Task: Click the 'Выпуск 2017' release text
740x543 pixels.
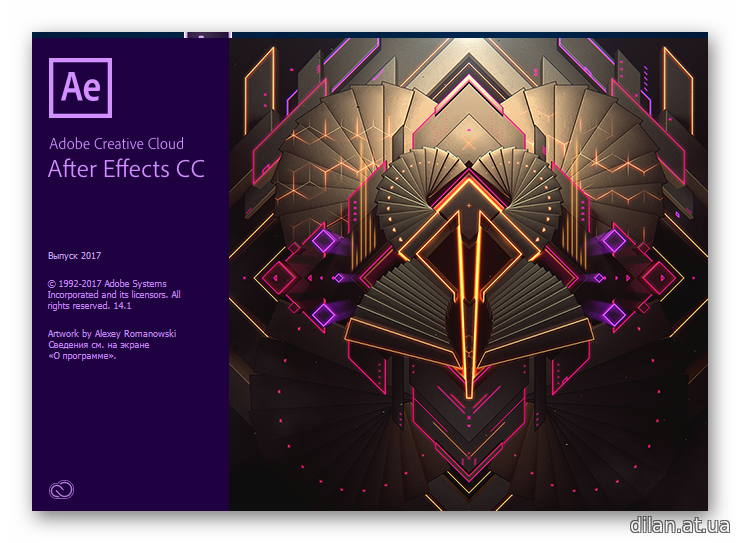Action: coord(75,256)
